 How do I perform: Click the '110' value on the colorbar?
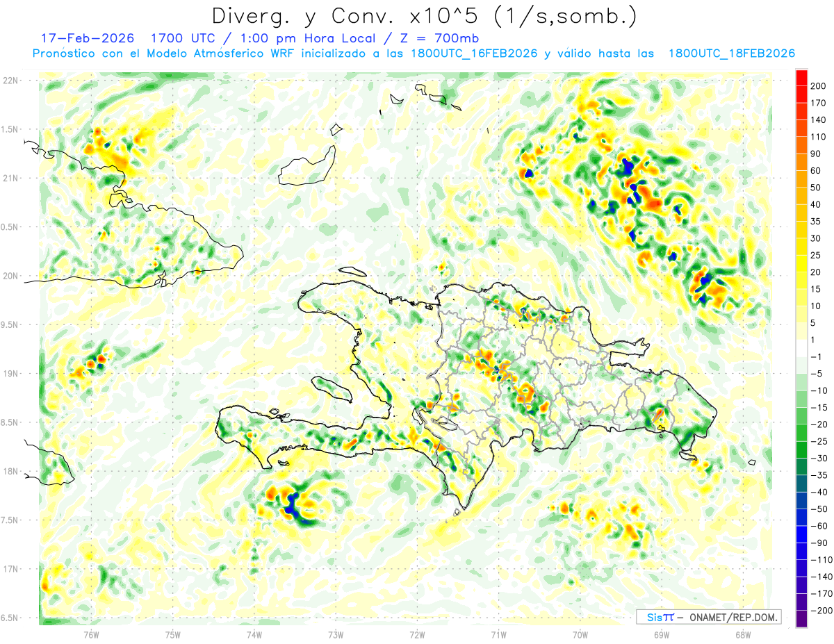point(818,137)
